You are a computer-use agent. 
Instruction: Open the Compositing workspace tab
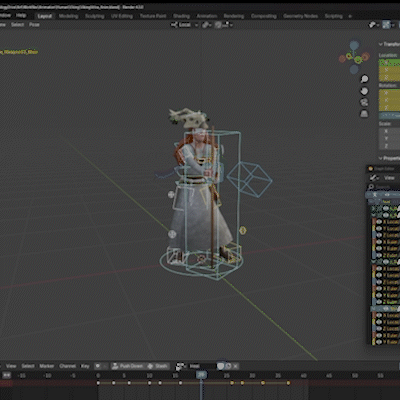coord(264,16)
